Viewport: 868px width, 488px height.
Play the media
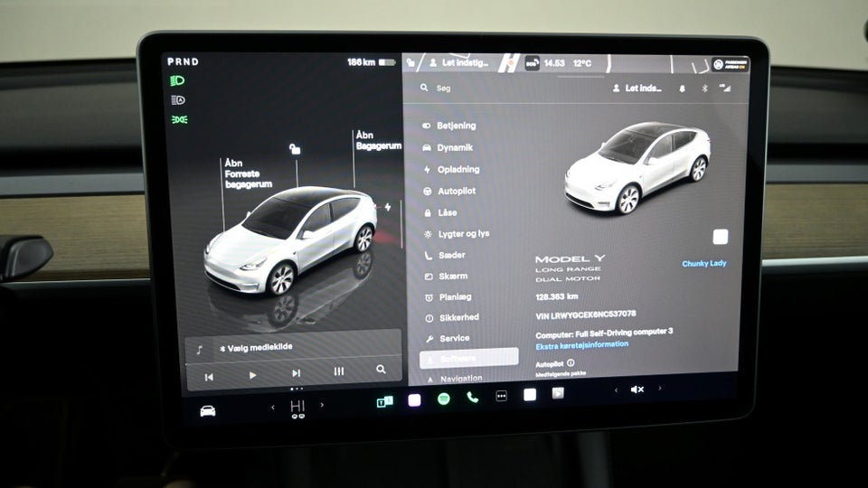pos(252,375)
